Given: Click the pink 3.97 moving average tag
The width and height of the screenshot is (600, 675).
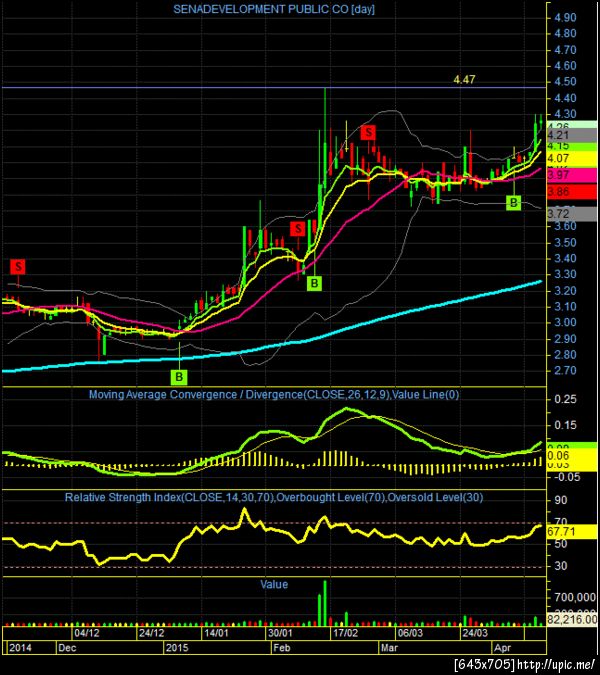Looking at the screenshot, I should point(571,175).
